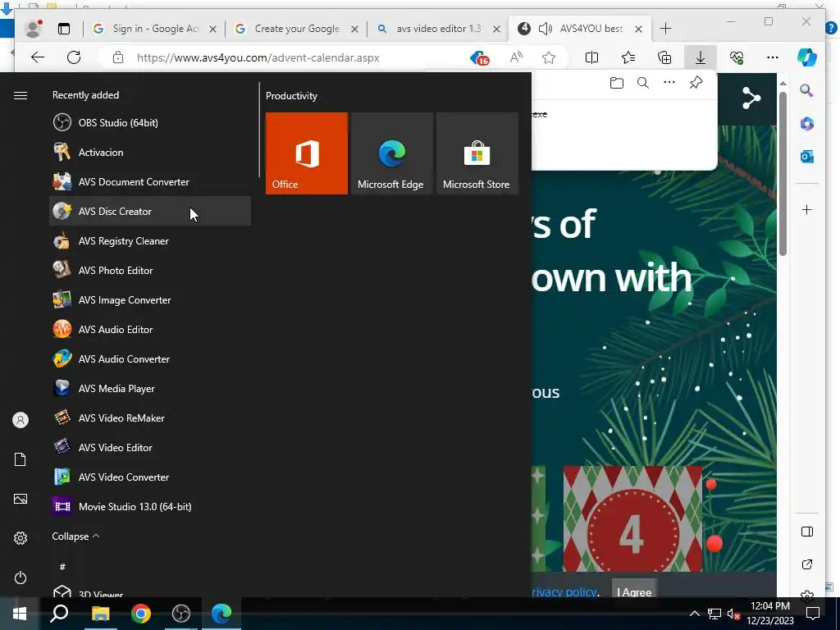Start AVS Media Player
Image resolution: width=840 pixels, height=630 pixels.
tap(150, 388)
